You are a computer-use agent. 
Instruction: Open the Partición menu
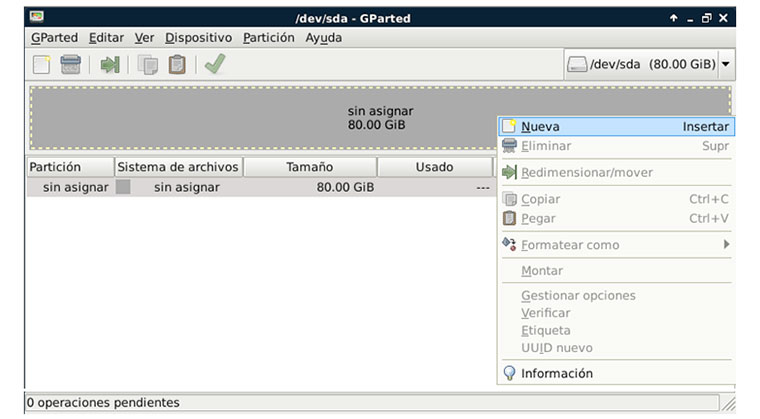click(x=269, y=38)
